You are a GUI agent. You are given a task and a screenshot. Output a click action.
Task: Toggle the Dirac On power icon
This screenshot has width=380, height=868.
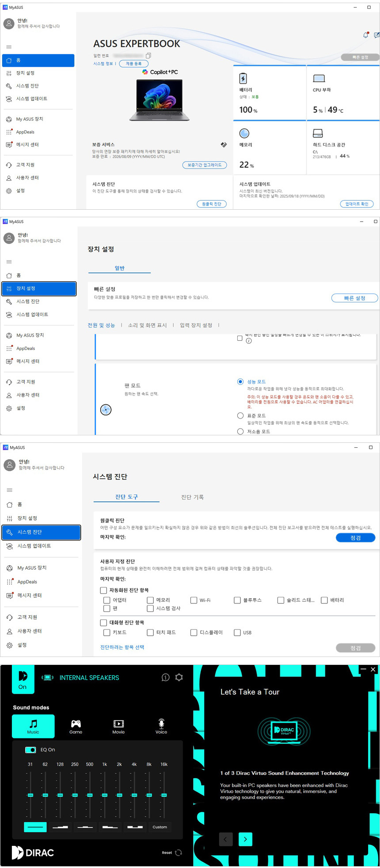[23, 680]
